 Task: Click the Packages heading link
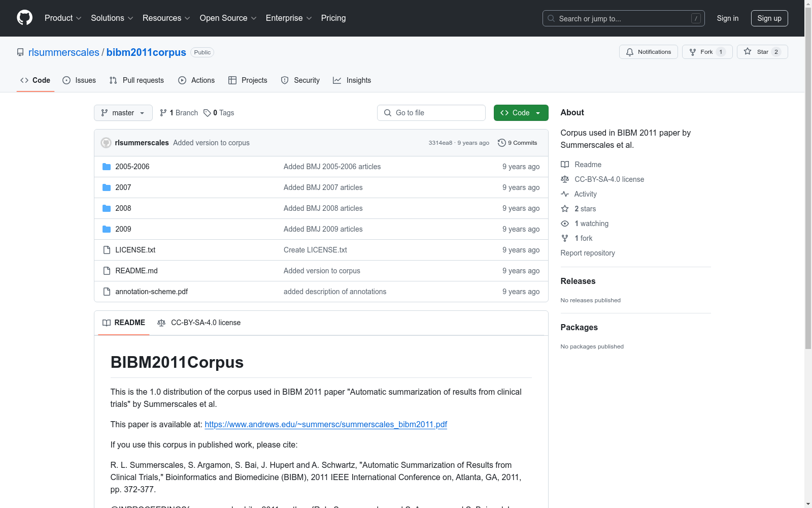(x=579, y=328)
